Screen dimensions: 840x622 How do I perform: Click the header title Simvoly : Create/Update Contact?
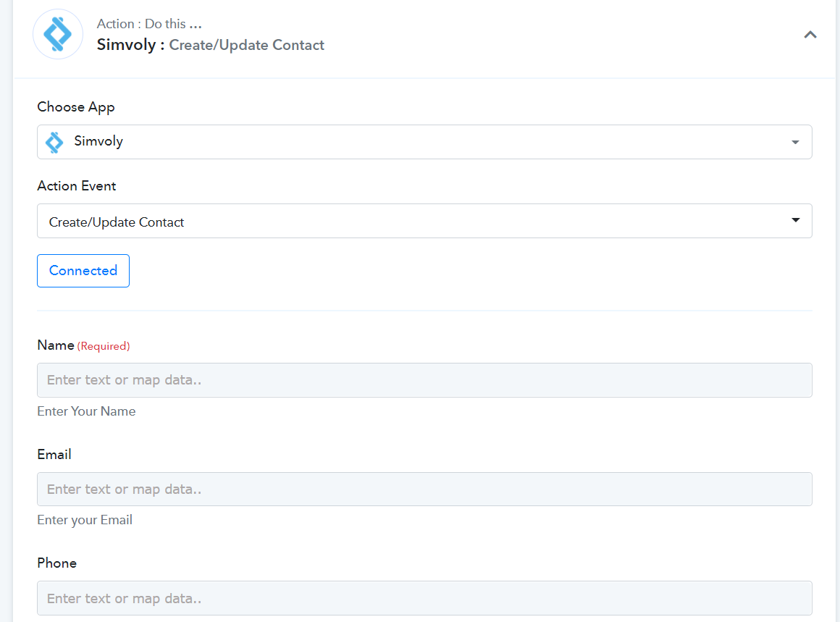tap(211, 45)
